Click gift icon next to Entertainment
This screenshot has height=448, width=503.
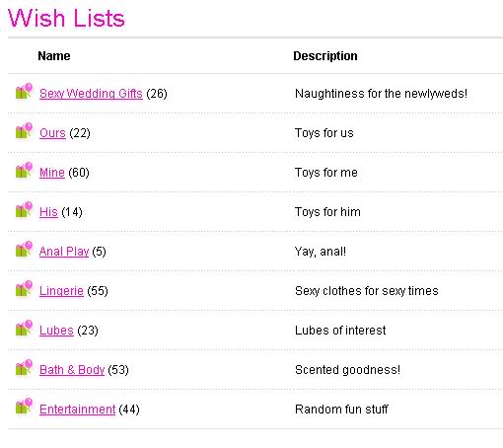pyautogui.click(x=24, y=407)
